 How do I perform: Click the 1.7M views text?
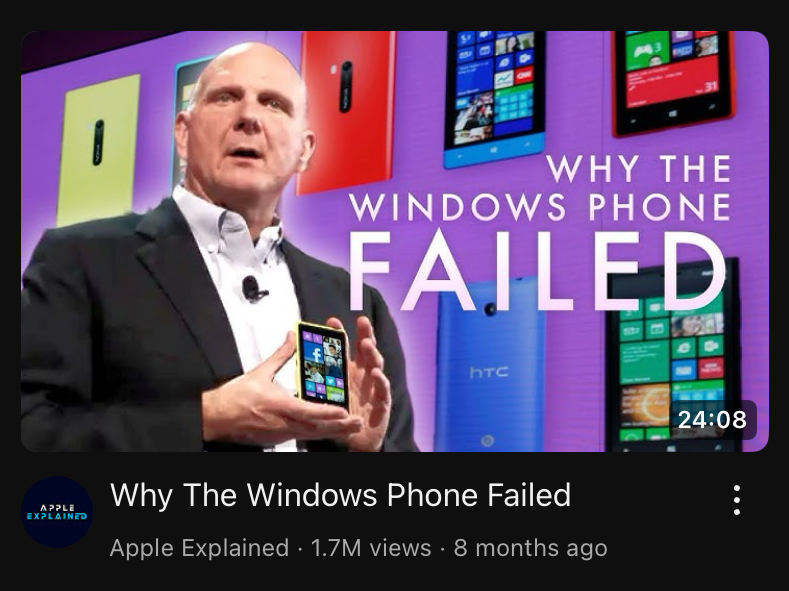pyautogui.click(x=371, y=548)
